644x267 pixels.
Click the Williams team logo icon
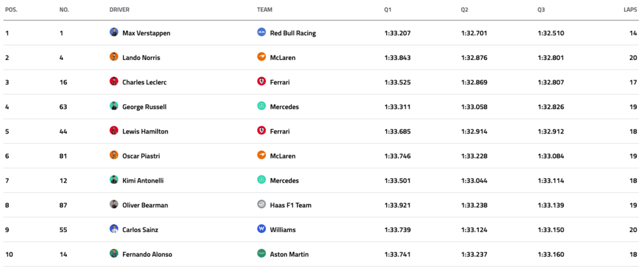coord(261,229)
